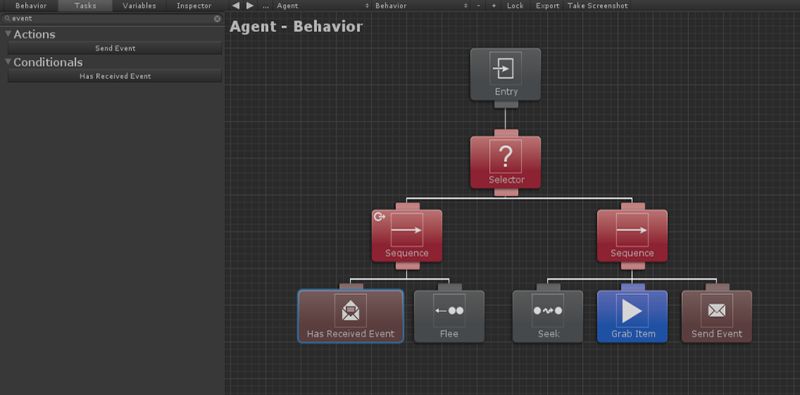Focus the task search field

pyautogui.click(x=112, y=18)
